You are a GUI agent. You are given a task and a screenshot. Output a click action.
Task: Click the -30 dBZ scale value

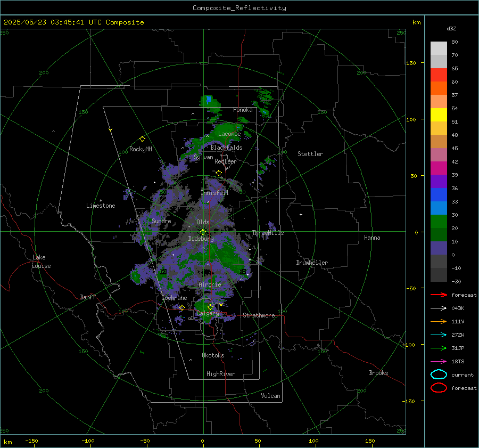pos(456,281)
